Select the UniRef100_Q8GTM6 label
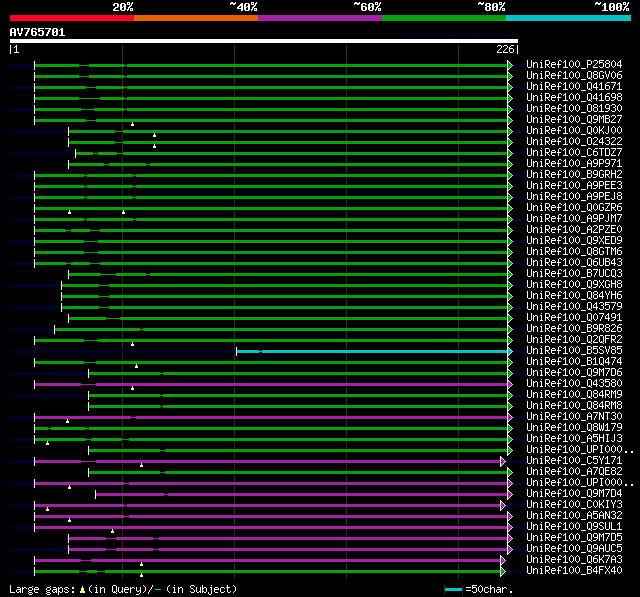This screenshot has height=597, width=640. [x=574, y=252]
